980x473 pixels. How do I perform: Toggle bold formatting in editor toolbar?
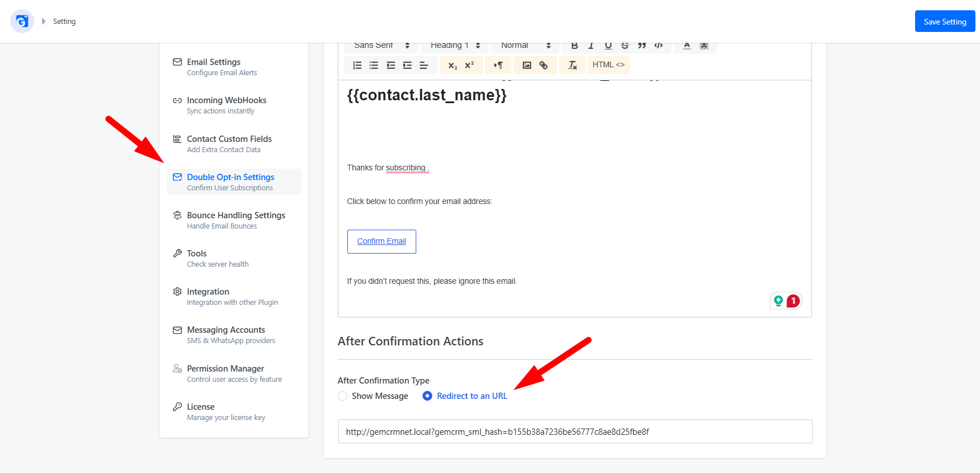(575, 46)
